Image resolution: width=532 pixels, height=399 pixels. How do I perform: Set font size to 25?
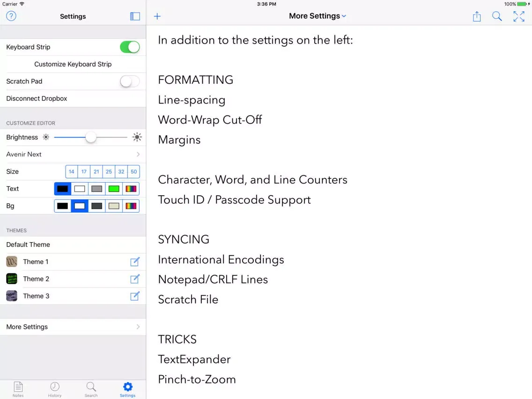(x=109, y=172)
